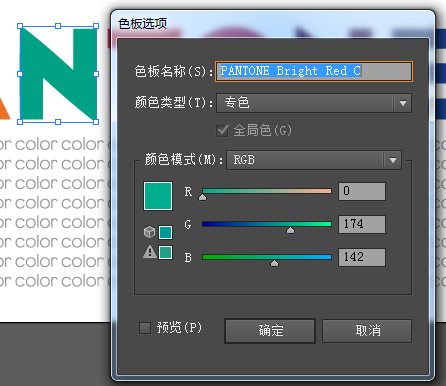Toggle the 全局色(G) global color checkbox
This screenshot has height=386, width=446.
pyautogui.click(x=222, y=130)
